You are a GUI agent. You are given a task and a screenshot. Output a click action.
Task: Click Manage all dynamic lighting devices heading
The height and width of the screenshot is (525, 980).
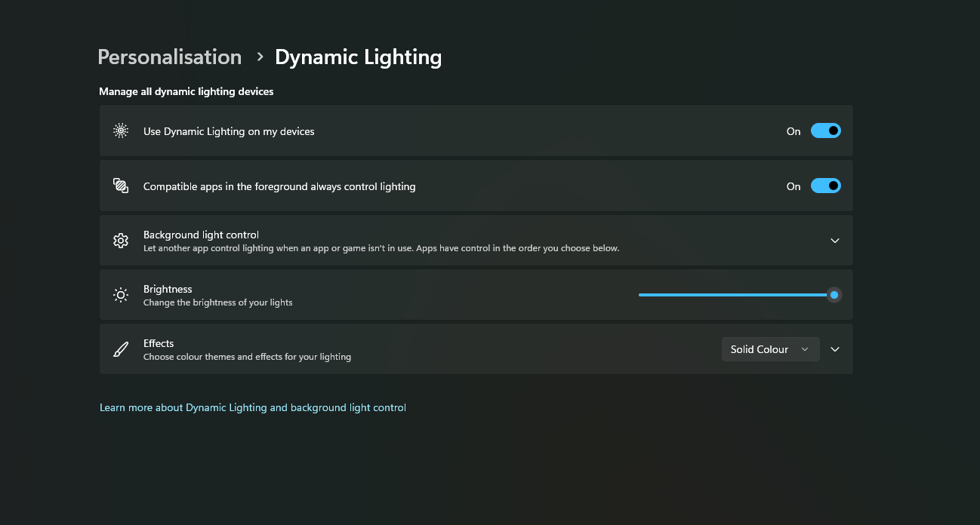[186, 91]
